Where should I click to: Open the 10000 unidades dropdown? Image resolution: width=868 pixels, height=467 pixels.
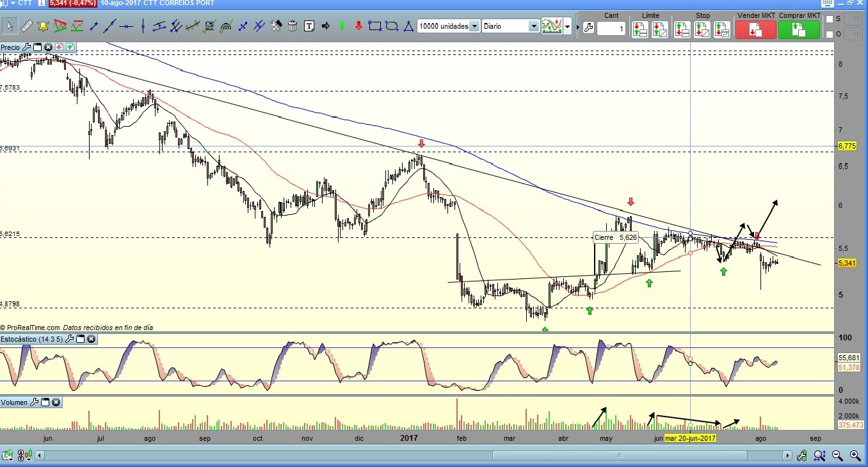click(474, 26)
